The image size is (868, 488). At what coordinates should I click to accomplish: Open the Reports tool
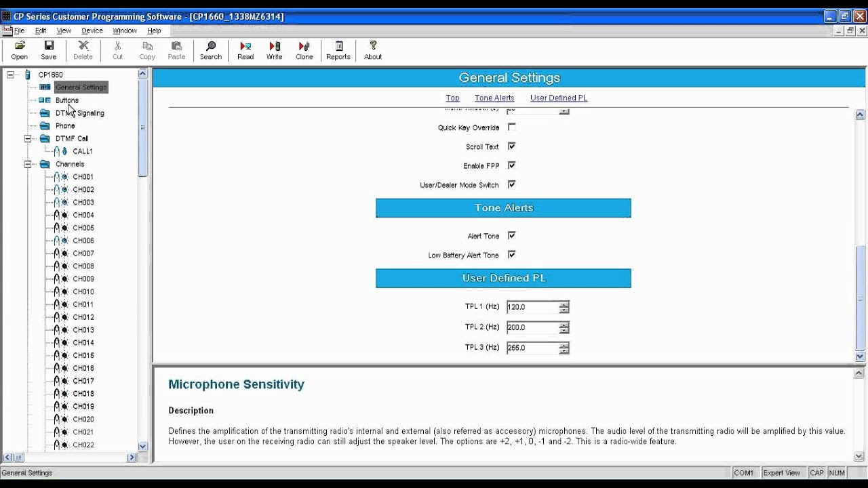pos(338,46)
